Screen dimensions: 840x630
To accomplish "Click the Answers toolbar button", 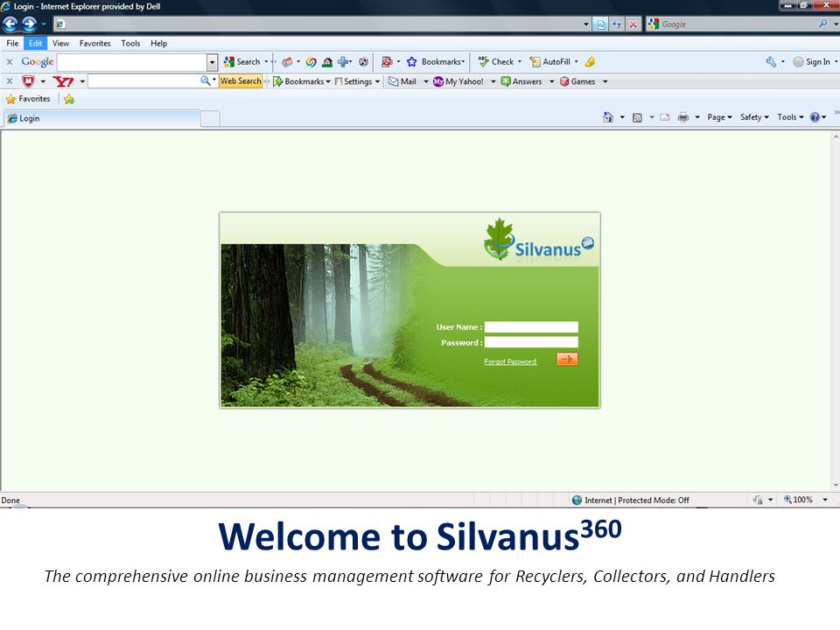I will coord(521,81).
